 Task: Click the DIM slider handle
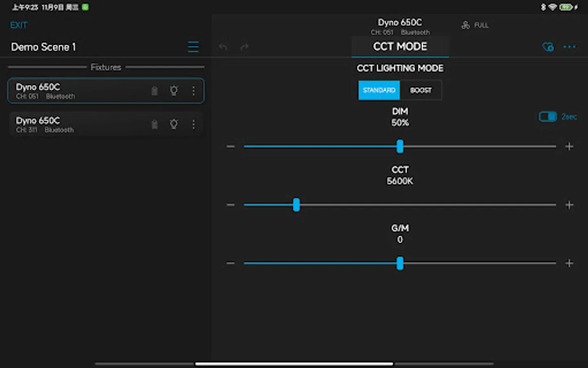[400, 146]
